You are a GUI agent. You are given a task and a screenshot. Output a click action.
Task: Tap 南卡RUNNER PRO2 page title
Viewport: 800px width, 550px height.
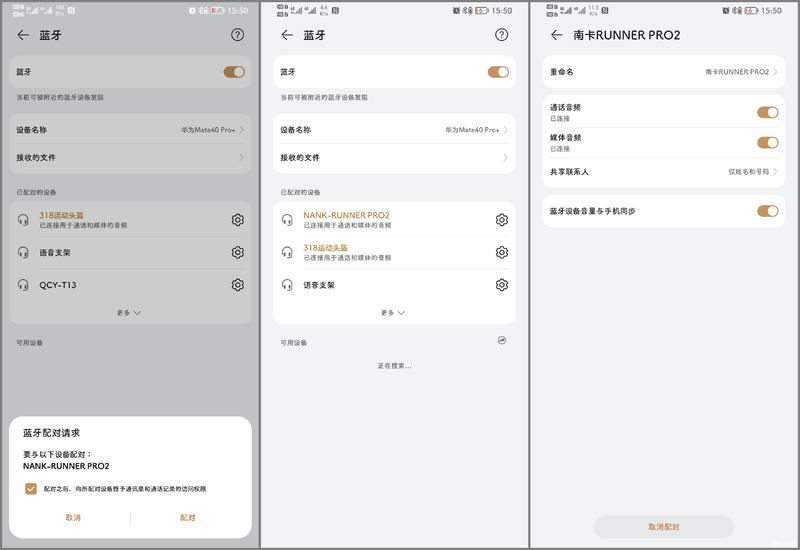tap(627, 35)
